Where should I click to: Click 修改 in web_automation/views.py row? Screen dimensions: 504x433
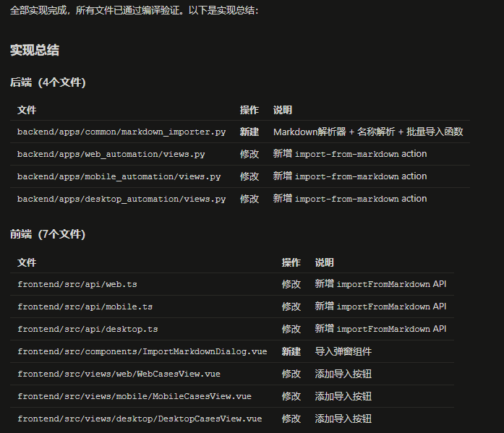249,154
